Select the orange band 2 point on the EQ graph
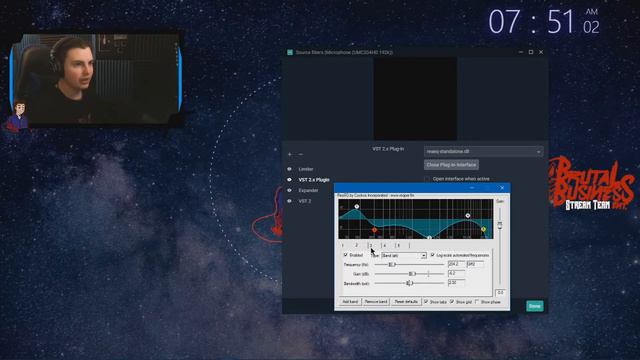This screenshot has height=360, width=640. click(374, 230)
